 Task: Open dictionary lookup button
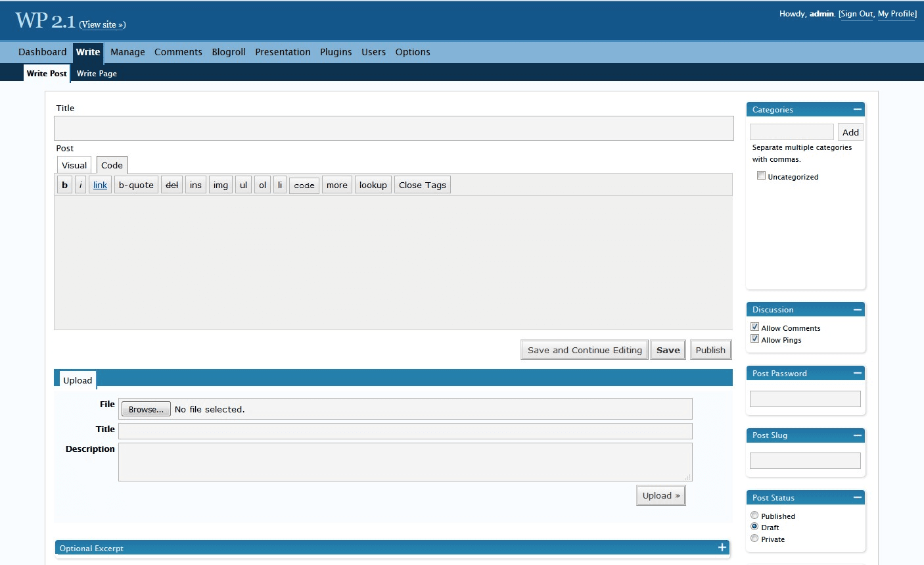(373, 185)
